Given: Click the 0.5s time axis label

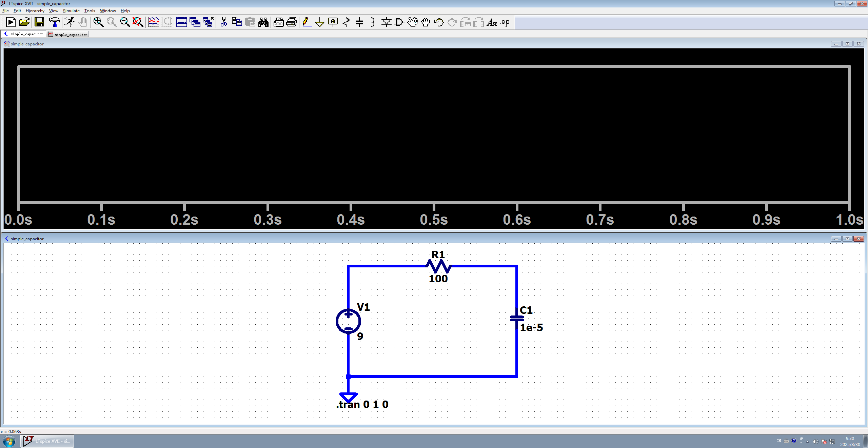Looking at the screenshot, I should tap(434, 220).
